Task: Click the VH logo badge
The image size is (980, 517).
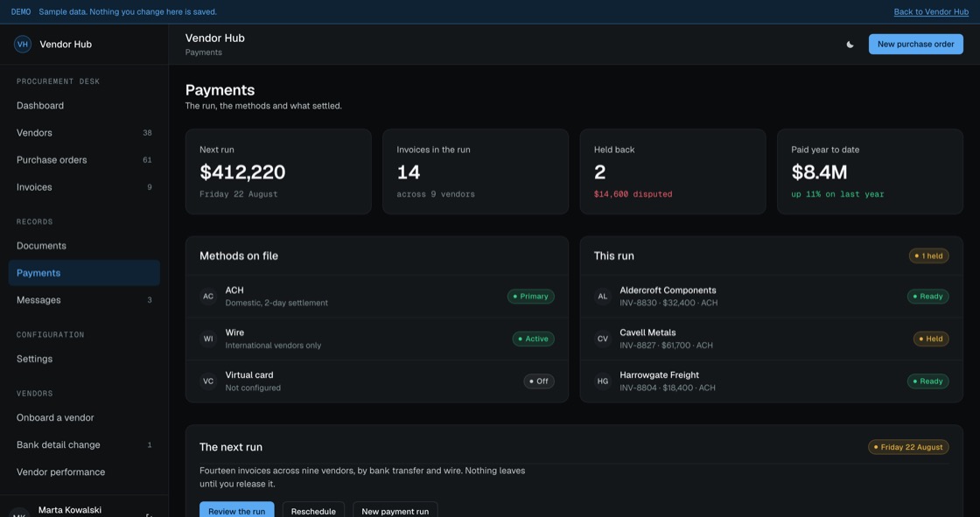Action: 23,45
